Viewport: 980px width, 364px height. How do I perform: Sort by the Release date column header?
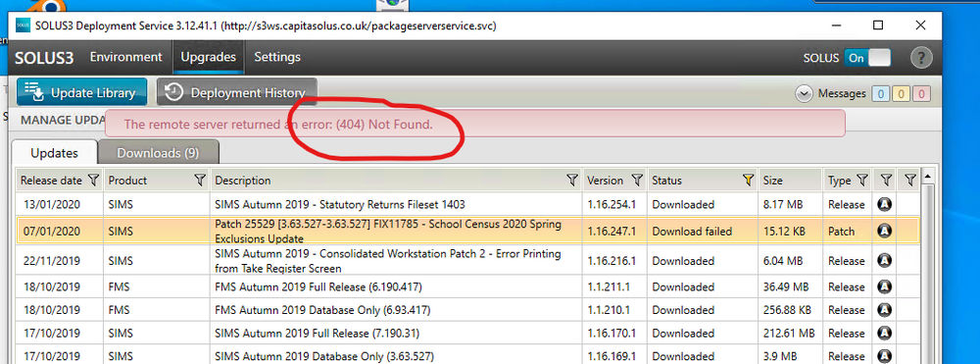(51, 181)
